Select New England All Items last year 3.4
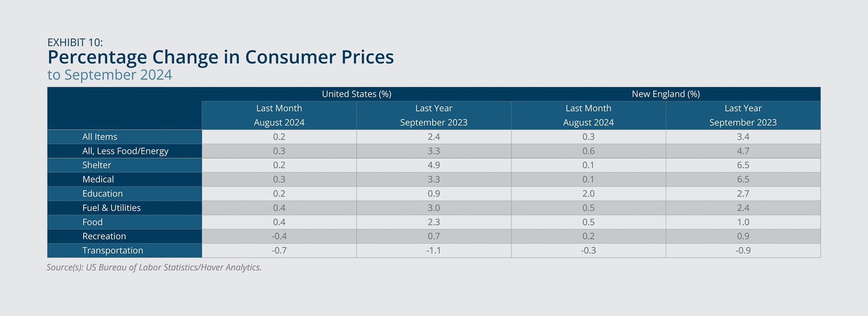 pos(743,137)
